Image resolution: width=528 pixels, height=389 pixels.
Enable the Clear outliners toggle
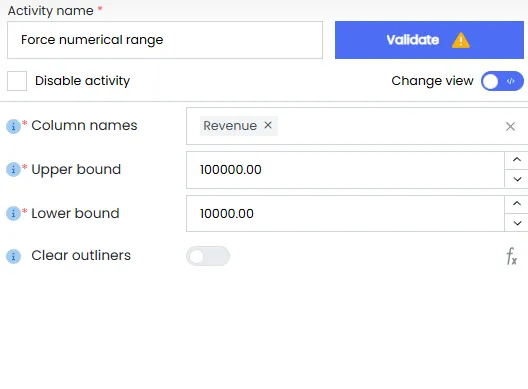click(x=208, y=256)
